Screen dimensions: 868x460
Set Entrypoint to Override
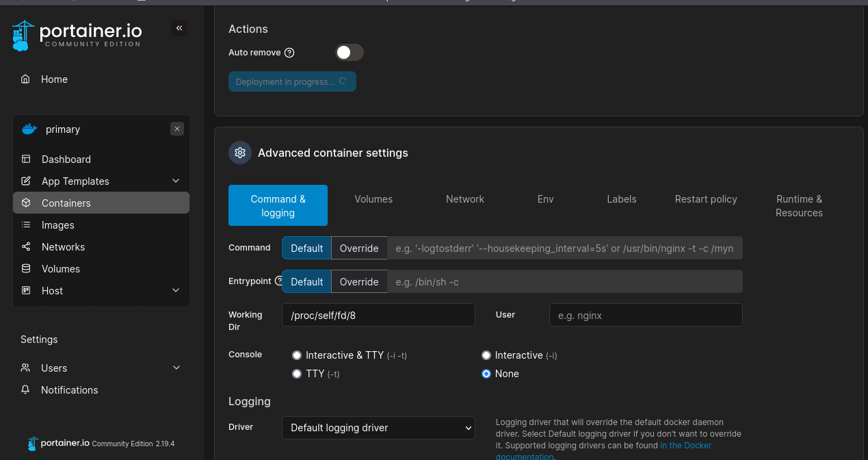click(359, 281)
